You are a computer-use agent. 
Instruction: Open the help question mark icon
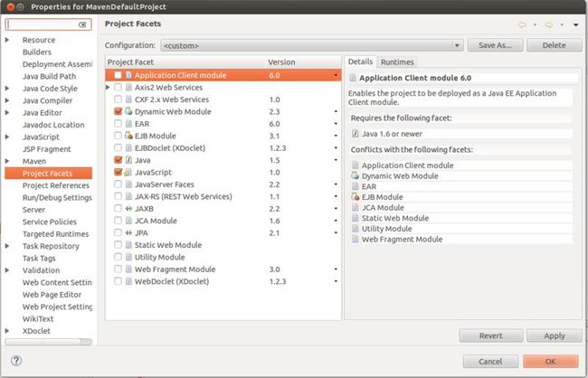[16, 361]
